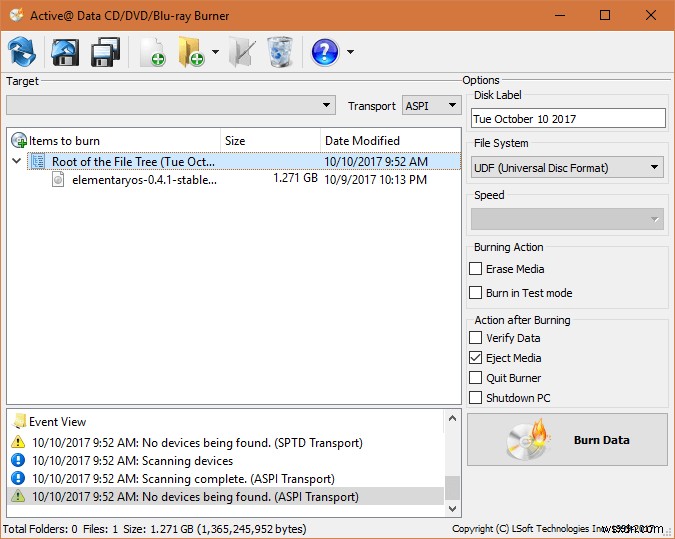Click the Event View scrollbar thumb
Screen dimensions: 675x539
(x=452, y=487)
